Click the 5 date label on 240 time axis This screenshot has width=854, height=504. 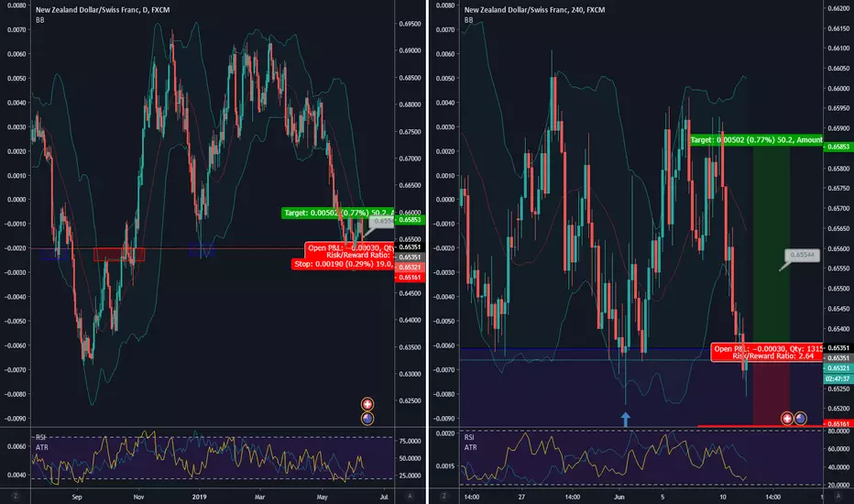(662, 497)
